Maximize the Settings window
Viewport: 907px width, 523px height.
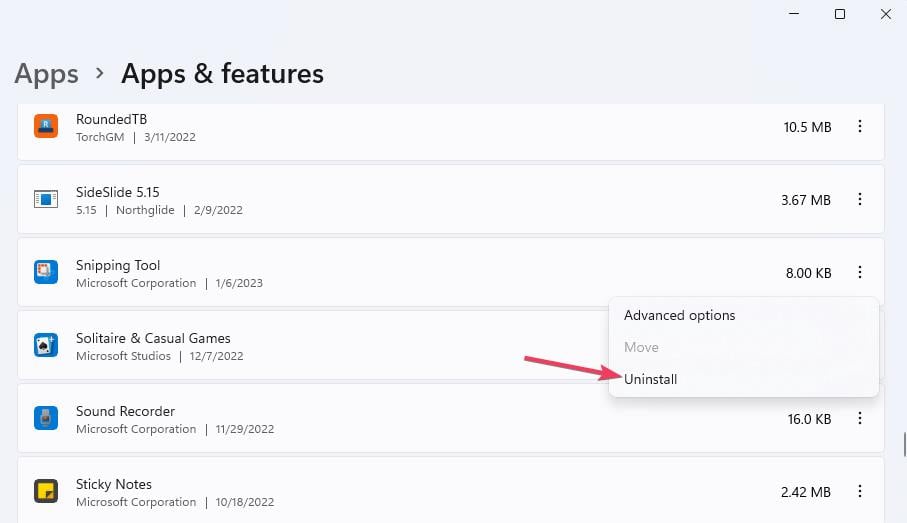click(840, 14)
